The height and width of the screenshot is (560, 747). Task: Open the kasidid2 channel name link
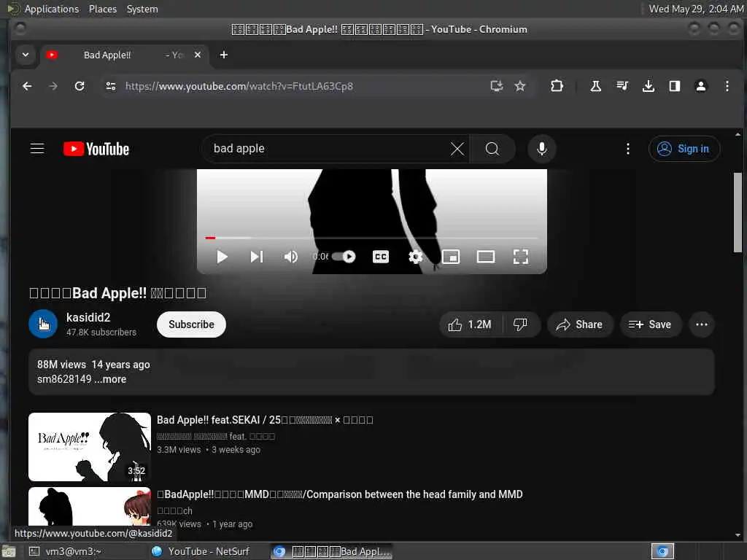[88, 317]
